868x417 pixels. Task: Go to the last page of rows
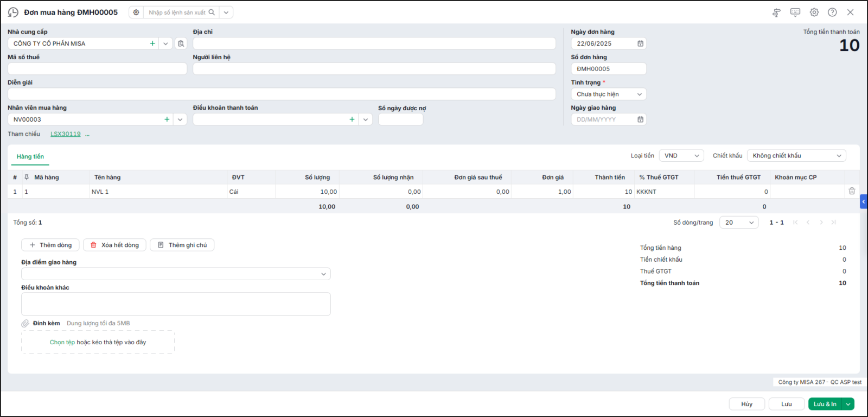[834, 223]
